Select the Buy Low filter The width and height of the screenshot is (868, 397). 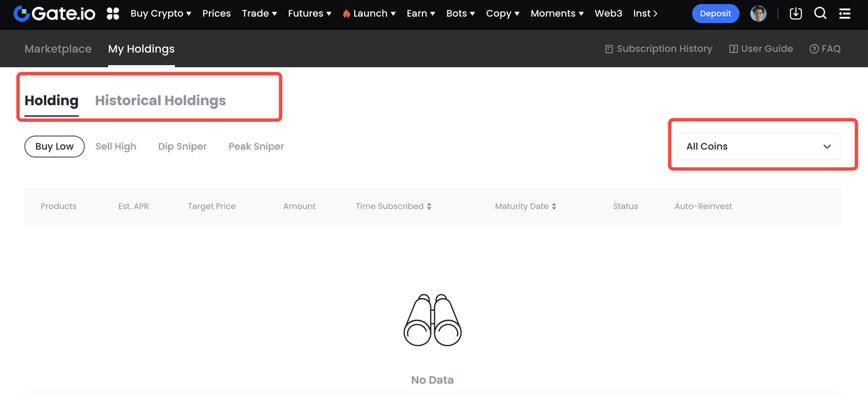point(54,146)
